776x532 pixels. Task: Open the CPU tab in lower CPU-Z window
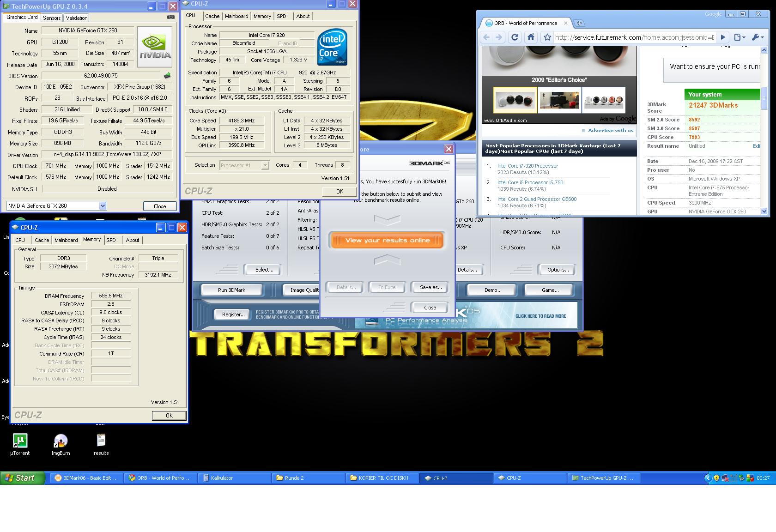coord(20,240)
